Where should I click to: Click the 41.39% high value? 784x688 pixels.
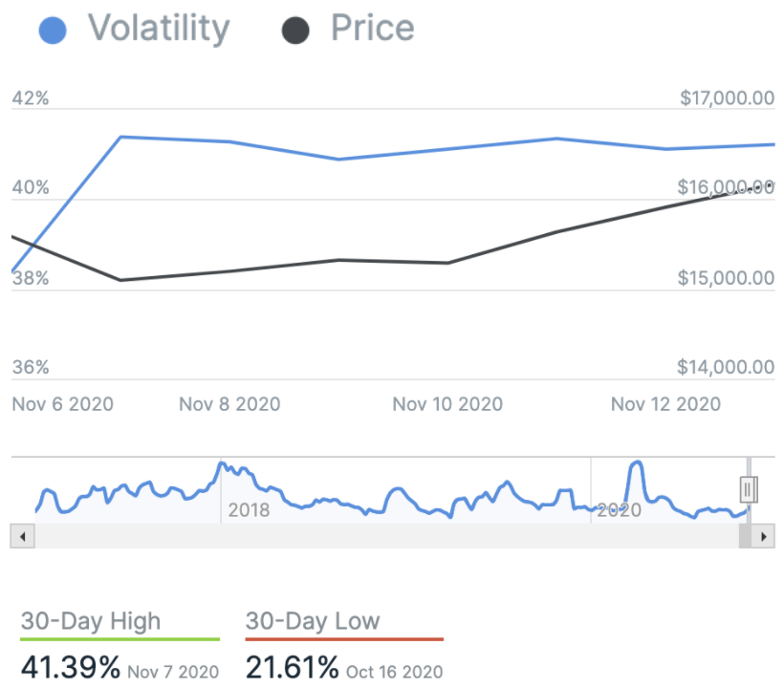point(72,668)
